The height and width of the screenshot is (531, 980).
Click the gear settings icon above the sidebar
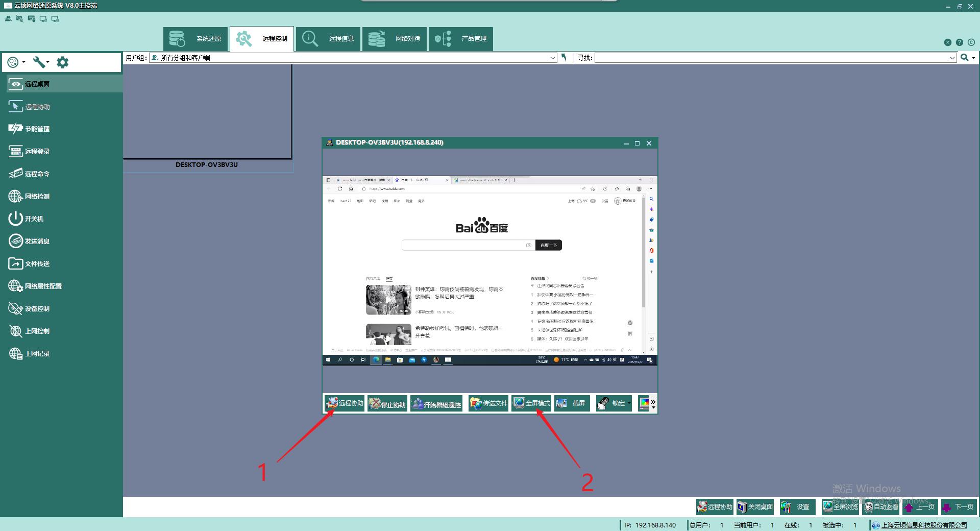[x=62, y=62]
